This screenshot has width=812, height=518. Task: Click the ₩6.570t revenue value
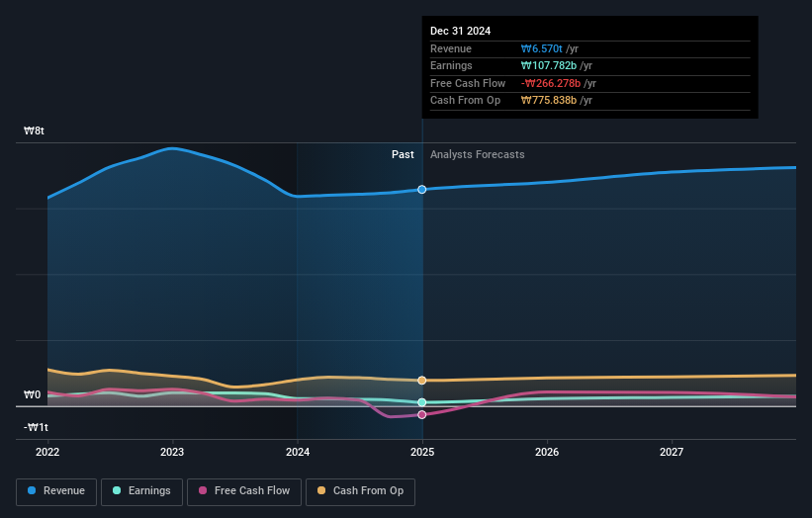pyautogui.click(x=542, y=48)
